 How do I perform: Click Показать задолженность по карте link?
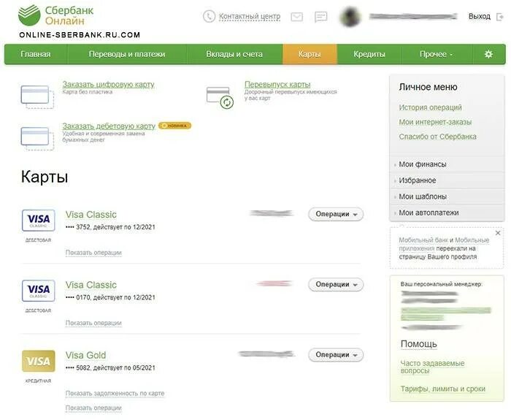point(115,394)
